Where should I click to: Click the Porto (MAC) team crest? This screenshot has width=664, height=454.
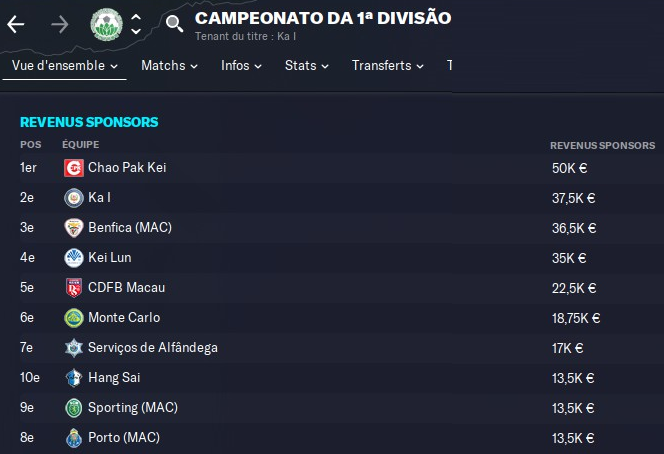tap(73, 438)
